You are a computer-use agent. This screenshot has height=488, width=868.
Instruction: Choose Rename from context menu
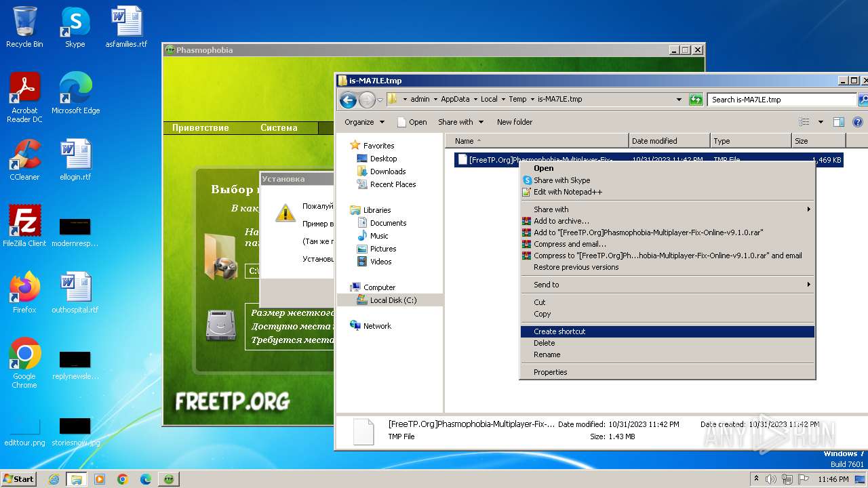pyautogui.click(x=667, y=354)
